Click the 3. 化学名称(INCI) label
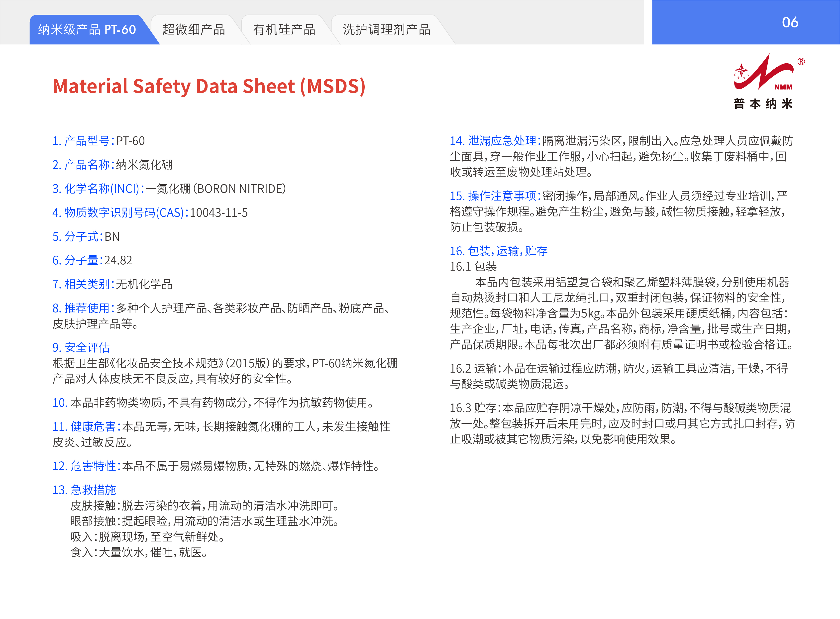Screen dimensions: 840x619 (98, 189)
